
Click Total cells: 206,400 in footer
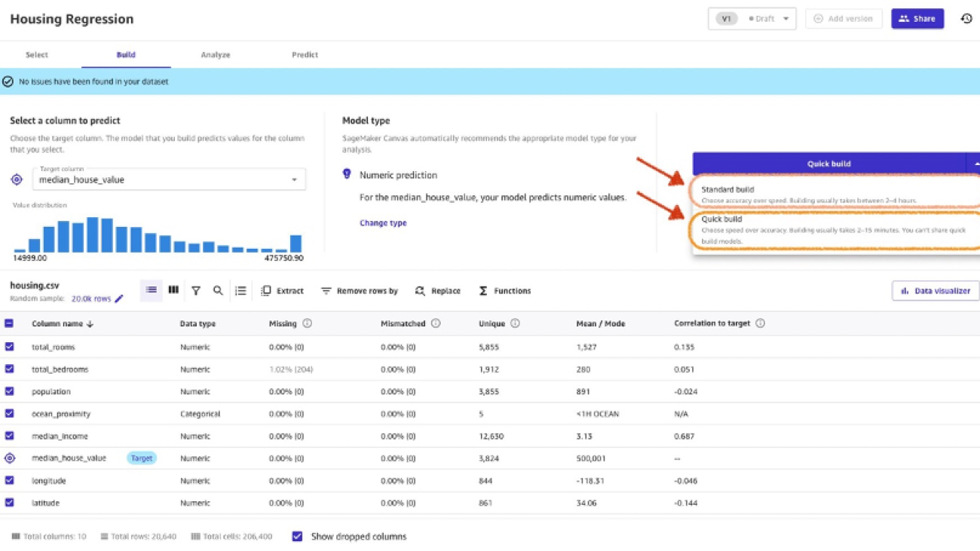(x=231, y=537)
